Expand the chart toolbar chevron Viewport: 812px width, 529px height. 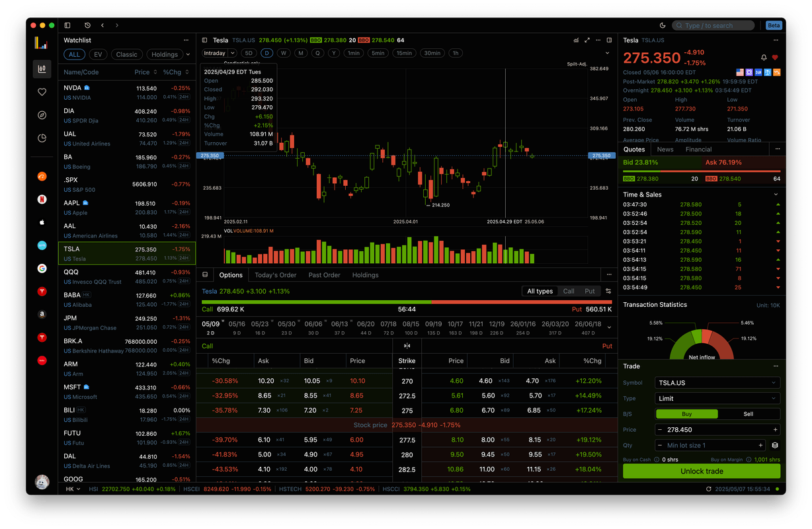coord(608,53)
